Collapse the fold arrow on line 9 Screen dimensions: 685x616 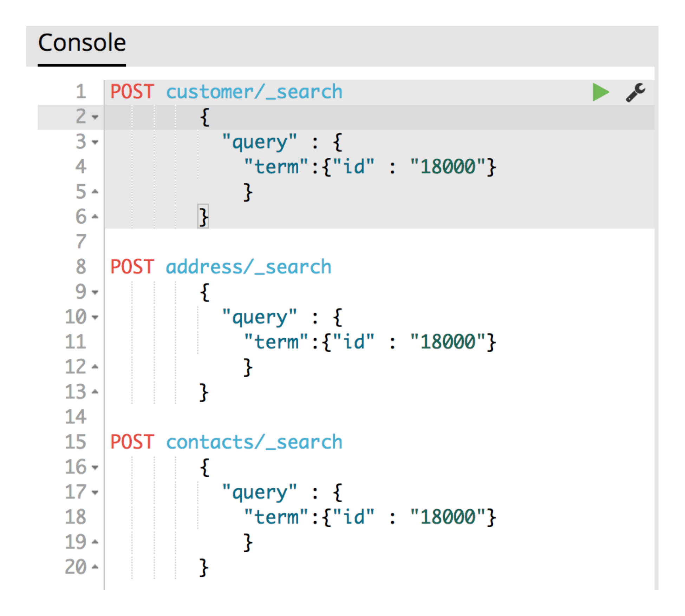click(x=95, y=292)
